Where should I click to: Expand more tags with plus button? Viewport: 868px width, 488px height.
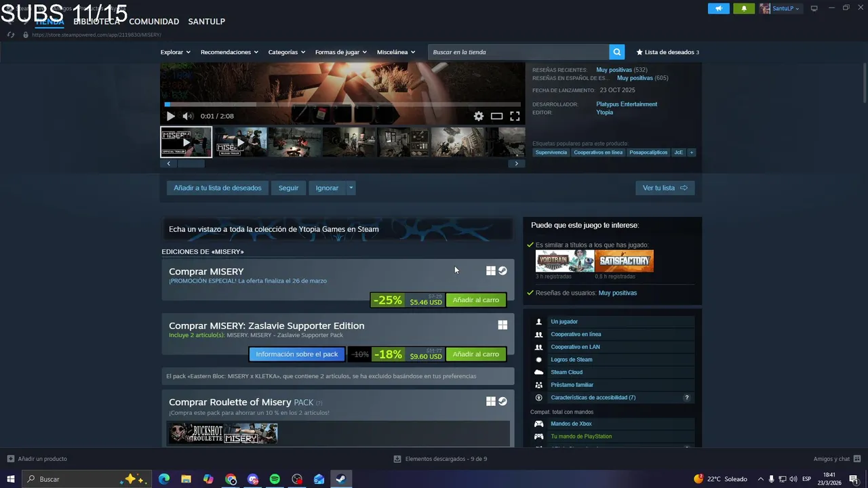pyautogui.click(x=692, y=152)
